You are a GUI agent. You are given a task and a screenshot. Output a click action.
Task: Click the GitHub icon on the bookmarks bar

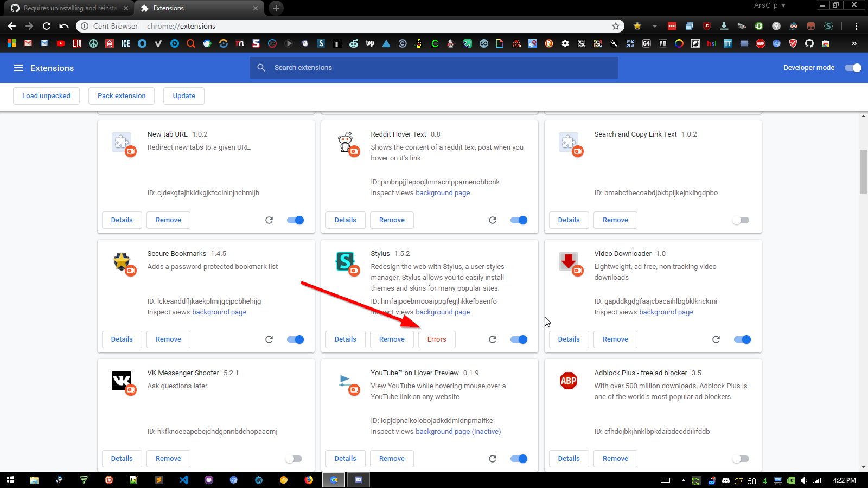[x=809, y=43]
